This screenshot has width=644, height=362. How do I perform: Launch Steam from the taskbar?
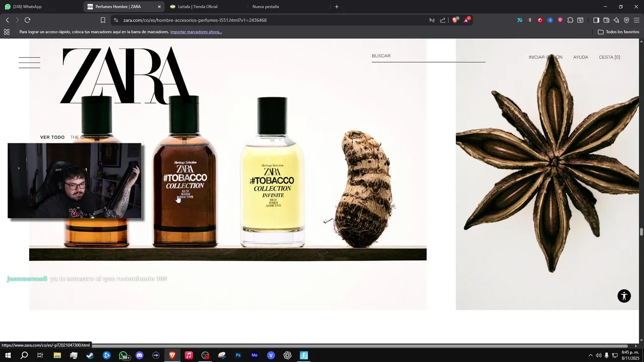[x=90, y=355]
